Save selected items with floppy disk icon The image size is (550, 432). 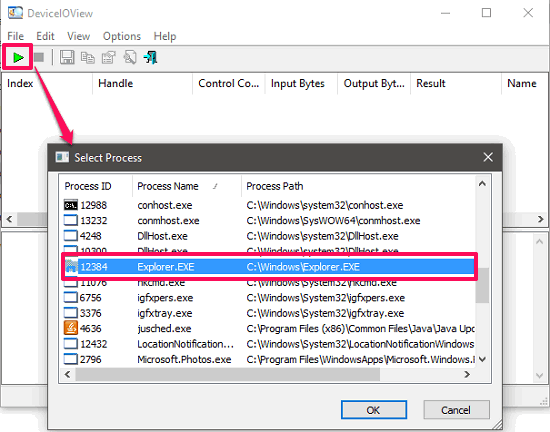(x=67, y=57)
